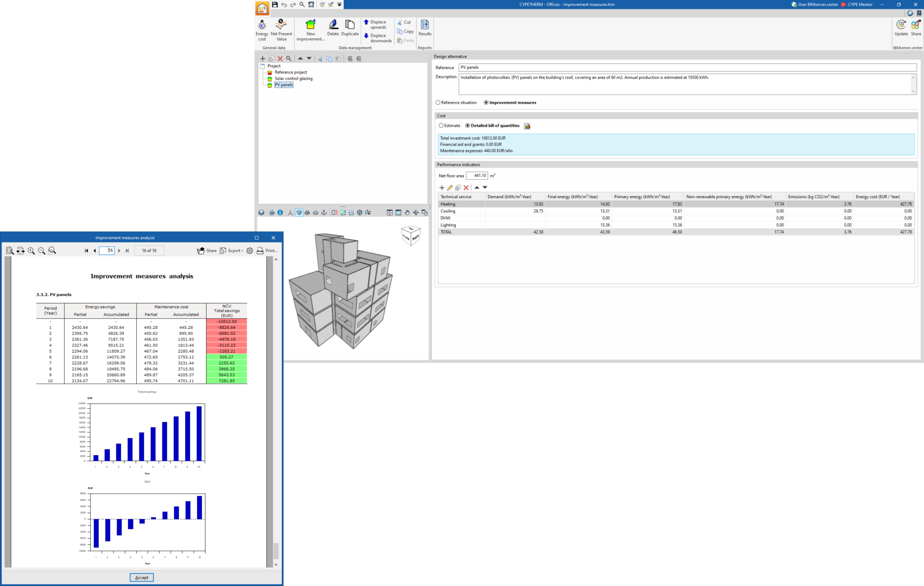Open the quick access toolbar dropdown arrow
924x586 pixels.
click(x=339, y=5)
